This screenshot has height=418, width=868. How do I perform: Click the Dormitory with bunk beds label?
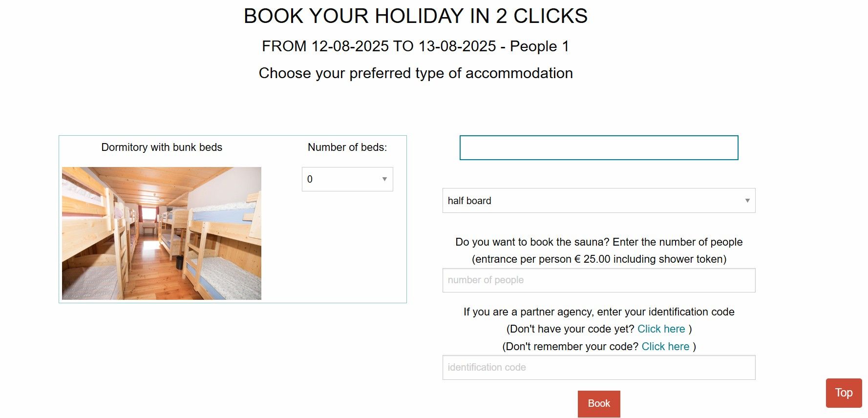tap(162, 147)
